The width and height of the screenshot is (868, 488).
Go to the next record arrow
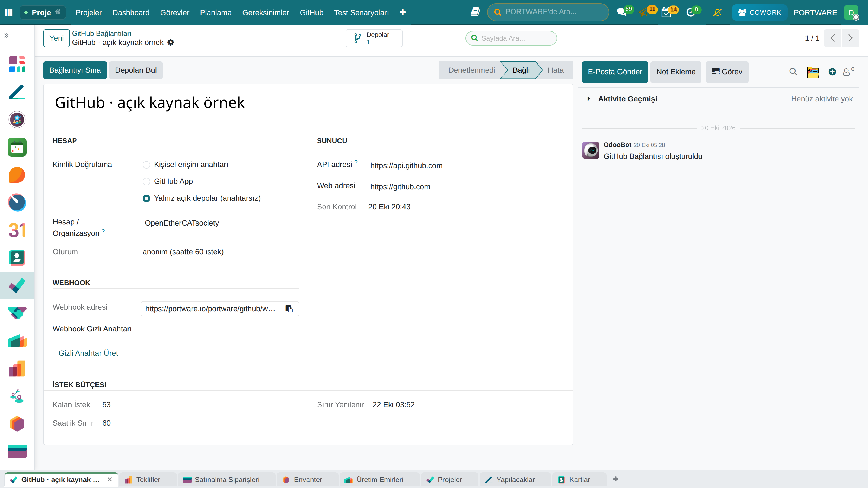pyautogui.click(x=850, y=38)
